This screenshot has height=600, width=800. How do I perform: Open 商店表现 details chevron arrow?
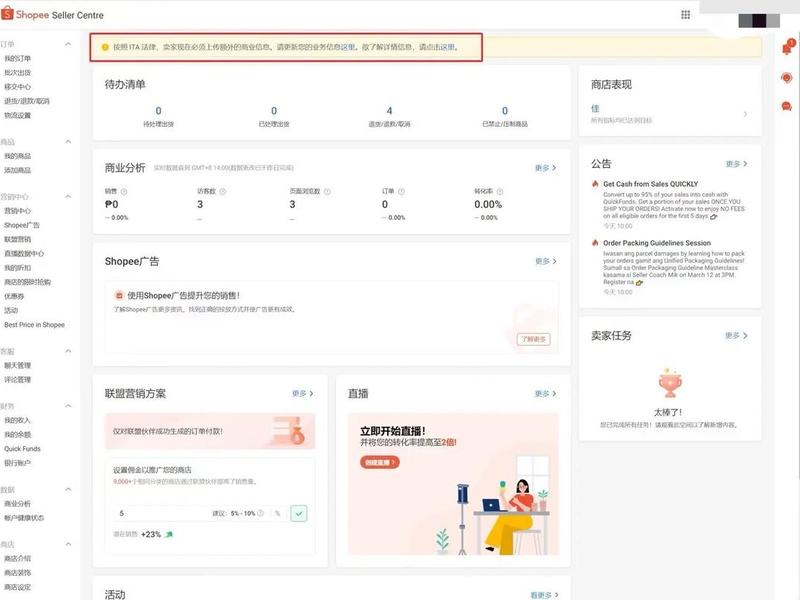click(745, 114)
